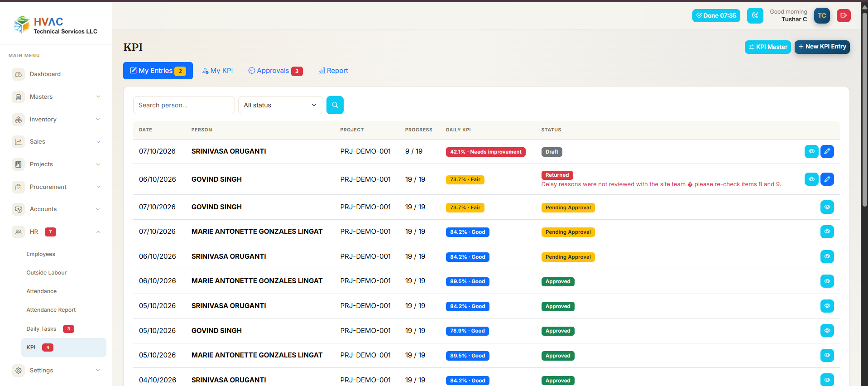Viewport: 868px width, 386px height.
Task: Open the Report tab
Action: point(333,71)
